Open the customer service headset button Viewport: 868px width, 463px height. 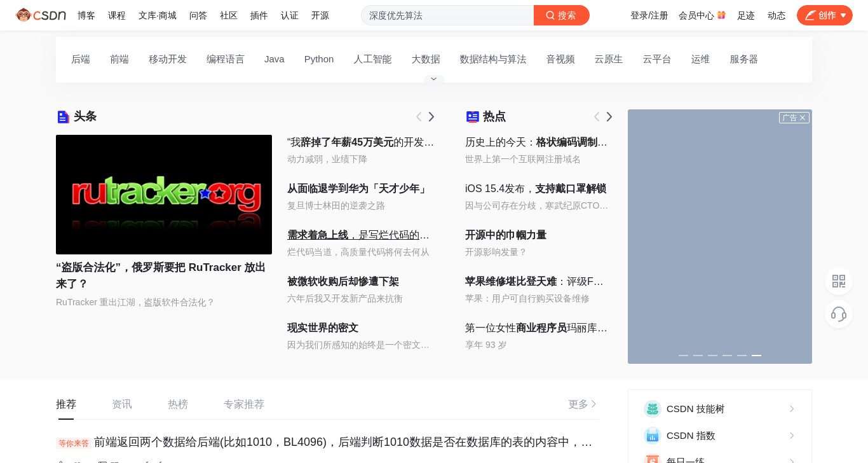pyautogui.click(x=839, y=314)
